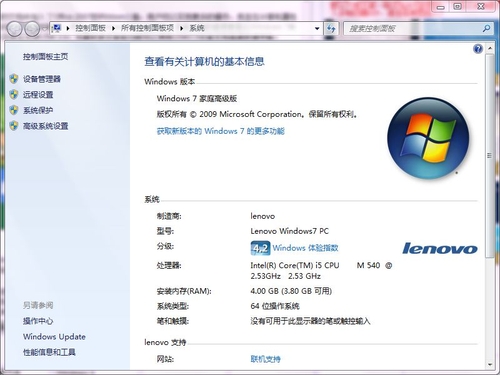Open 控制面板主页 link
This screenshot has height=375, width=500.
[x=46, y=57]
